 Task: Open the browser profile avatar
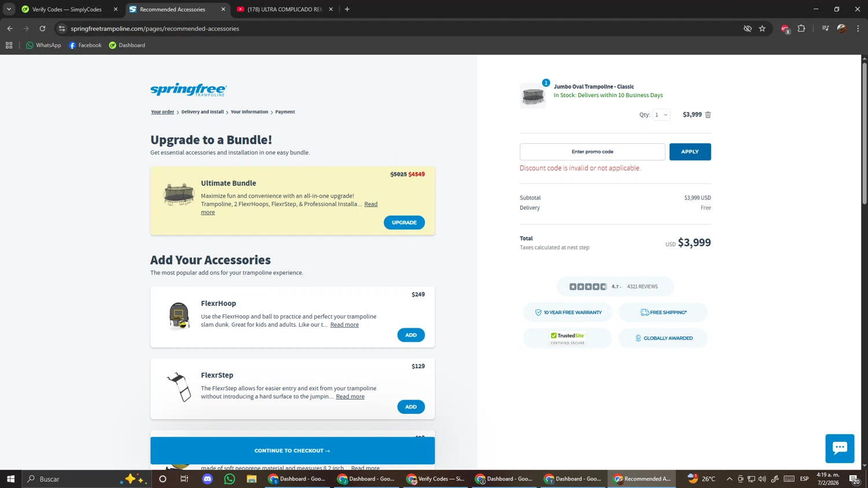[x=841, y=28]
